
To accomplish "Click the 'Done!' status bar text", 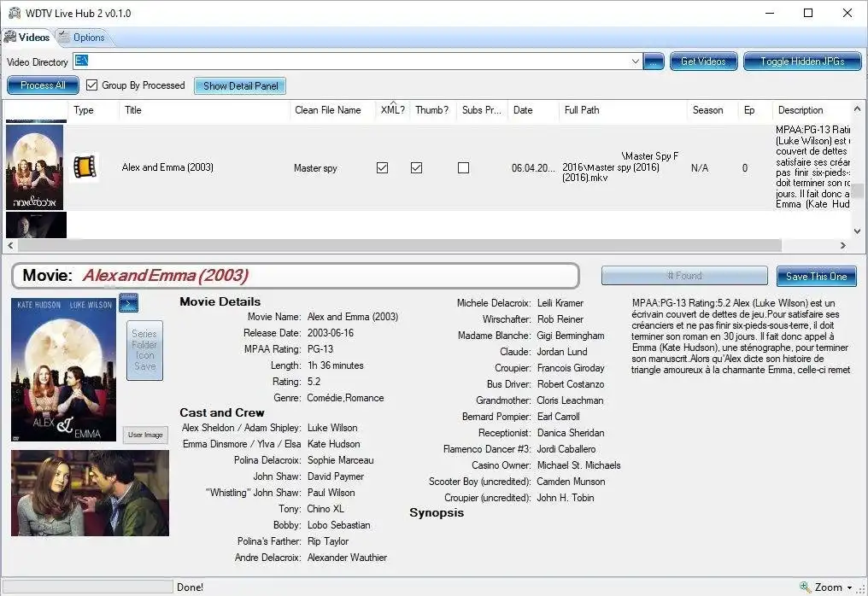I will tap(190, 587).
